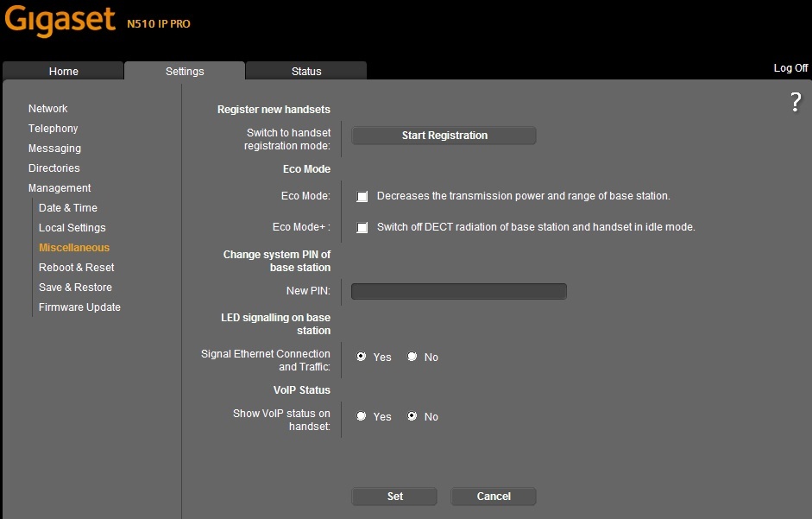The image size is (812, 519).
Task: Open the help question mark icon
Action: point(796,102)
